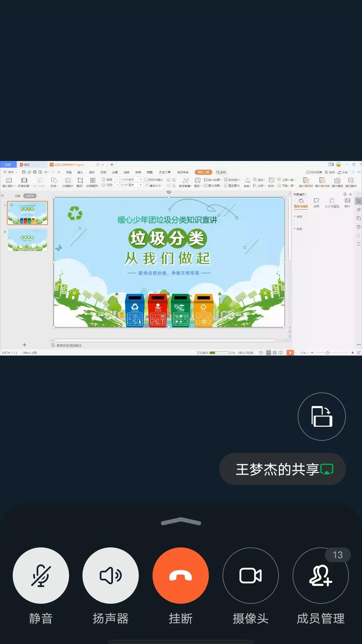Viewport: 362px width, 644px height.
Task: Select the 图片工具 ribbon tab
Action: [203, 172]
